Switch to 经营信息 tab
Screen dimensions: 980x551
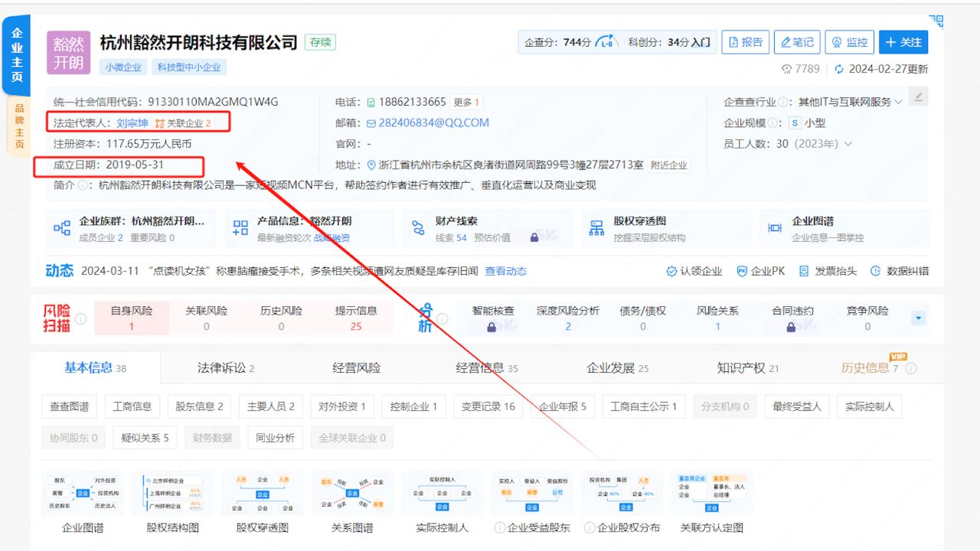click(487, 368)
